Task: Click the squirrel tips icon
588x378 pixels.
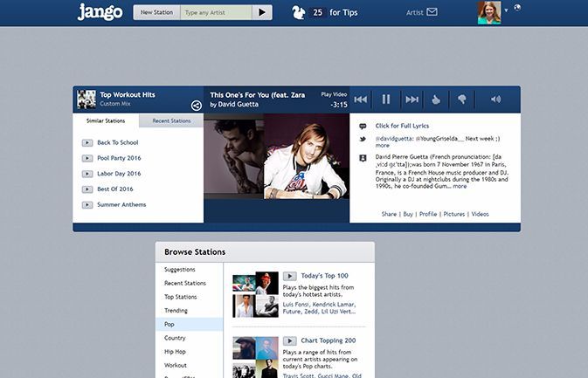Action: (299, 13)
